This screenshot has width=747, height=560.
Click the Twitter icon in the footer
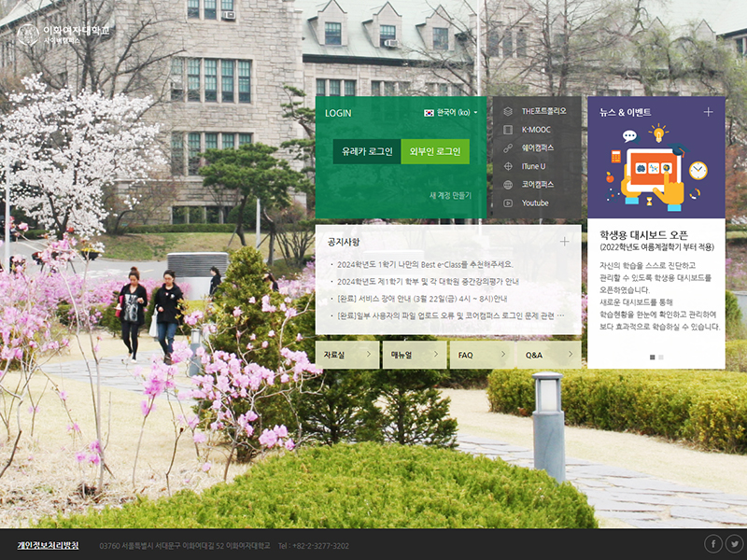point(734,544)
